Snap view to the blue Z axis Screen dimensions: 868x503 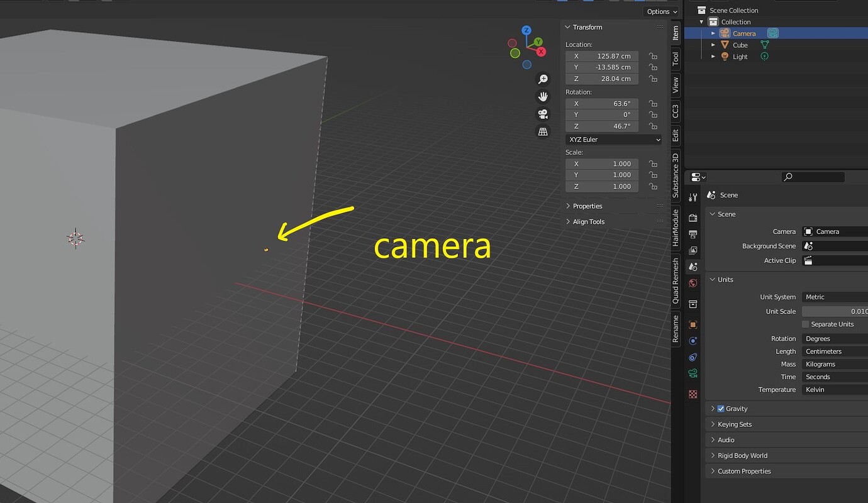[x=526, y=30]
